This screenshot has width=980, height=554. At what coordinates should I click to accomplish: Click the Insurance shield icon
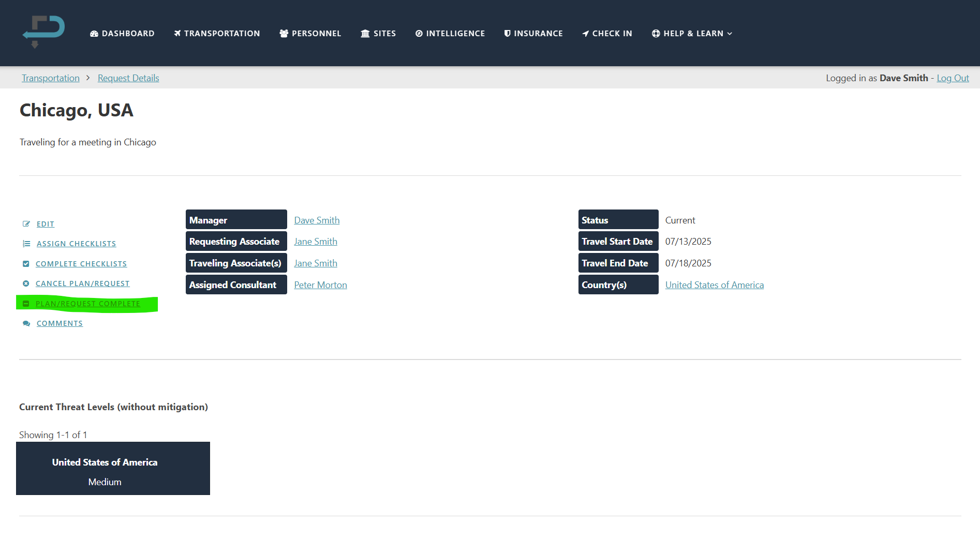coord(508,34)
